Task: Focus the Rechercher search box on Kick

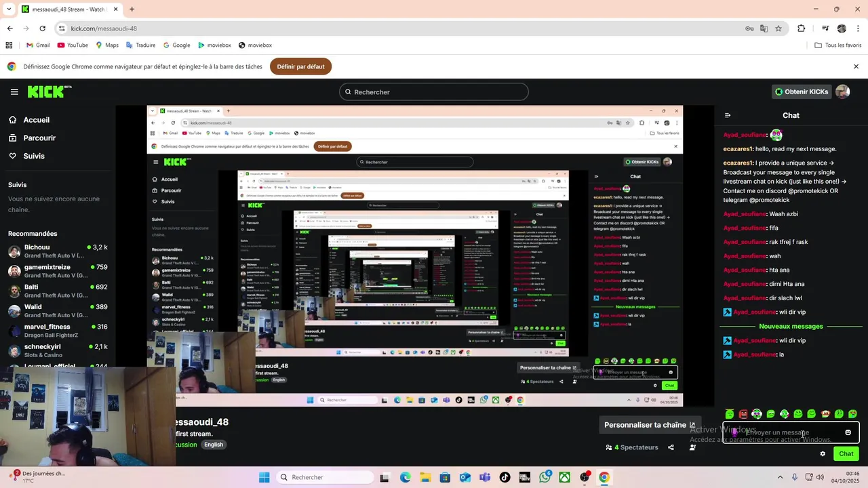Action: point(434,92)
